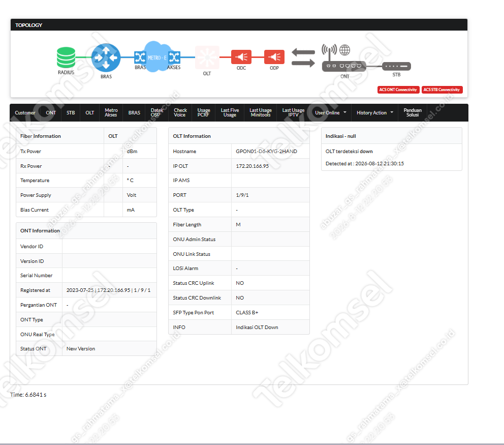Viewport: 504px width, 445px height.
Task: Click Status ONT value New Version
Action: pos(81,349)
